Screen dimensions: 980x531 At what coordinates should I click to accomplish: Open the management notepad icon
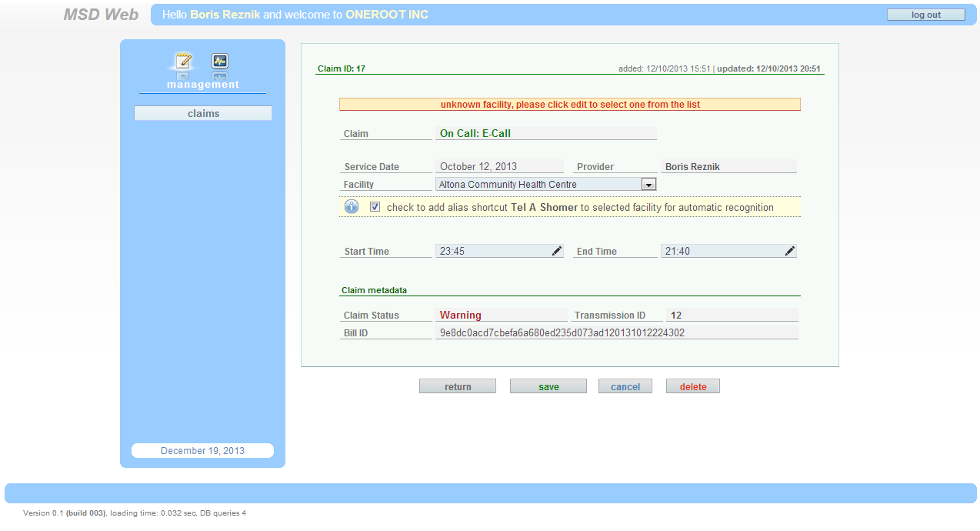tap(183, 61)
